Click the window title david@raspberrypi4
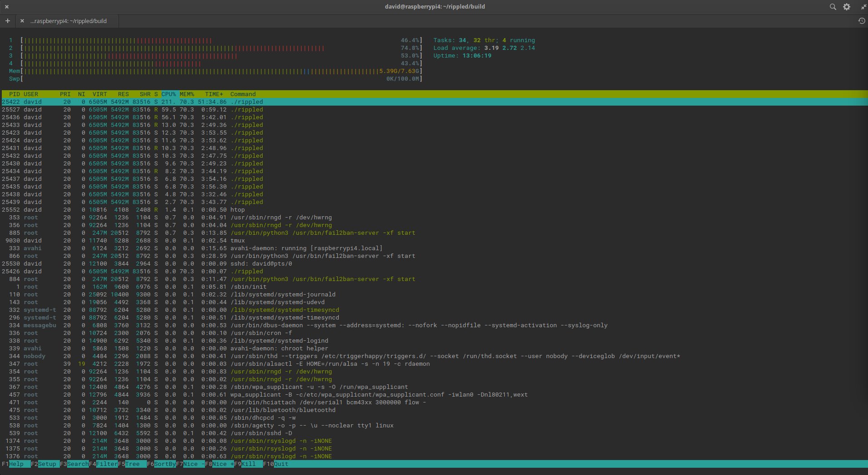This screenshot has height=475, width=868. 435,7
